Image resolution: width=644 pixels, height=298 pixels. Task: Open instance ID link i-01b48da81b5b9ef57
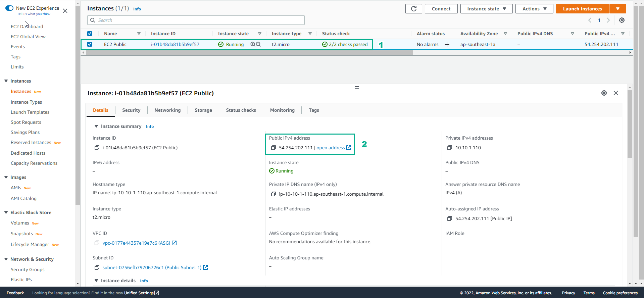(175, 44)
